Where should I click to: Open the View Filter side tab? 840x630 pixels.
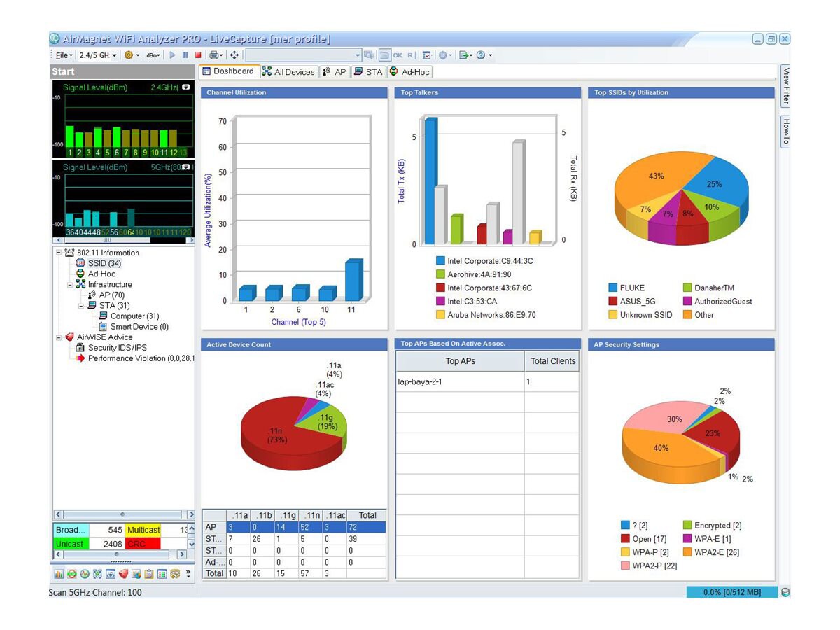click(785, 86)
